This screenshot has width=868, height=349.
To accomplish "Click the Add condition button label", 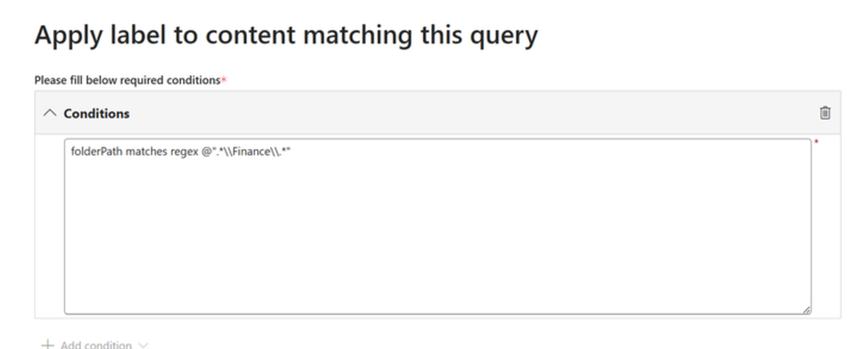I will 96,346.
